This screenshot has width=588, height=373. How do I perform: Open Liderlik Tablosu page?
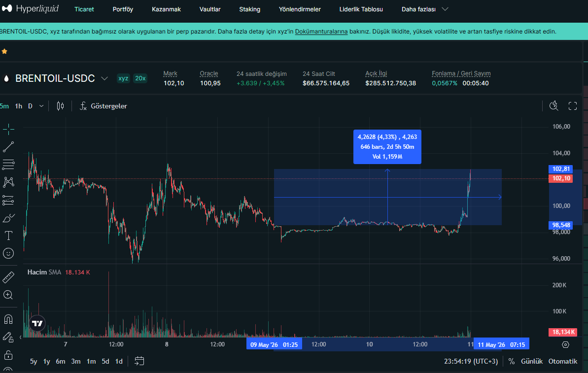(x=361, y=9)
